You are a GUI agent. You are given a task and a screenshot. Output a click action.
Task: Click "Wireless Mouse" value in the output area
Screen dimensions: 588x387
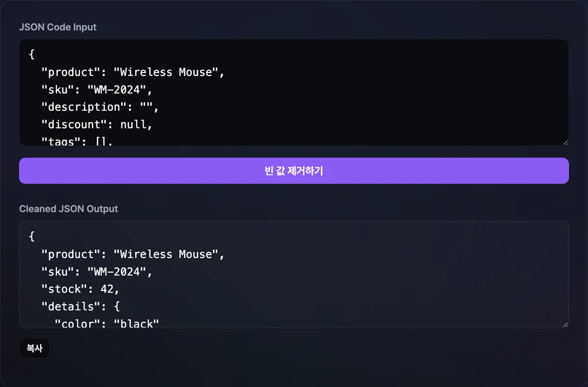[167, 254]
